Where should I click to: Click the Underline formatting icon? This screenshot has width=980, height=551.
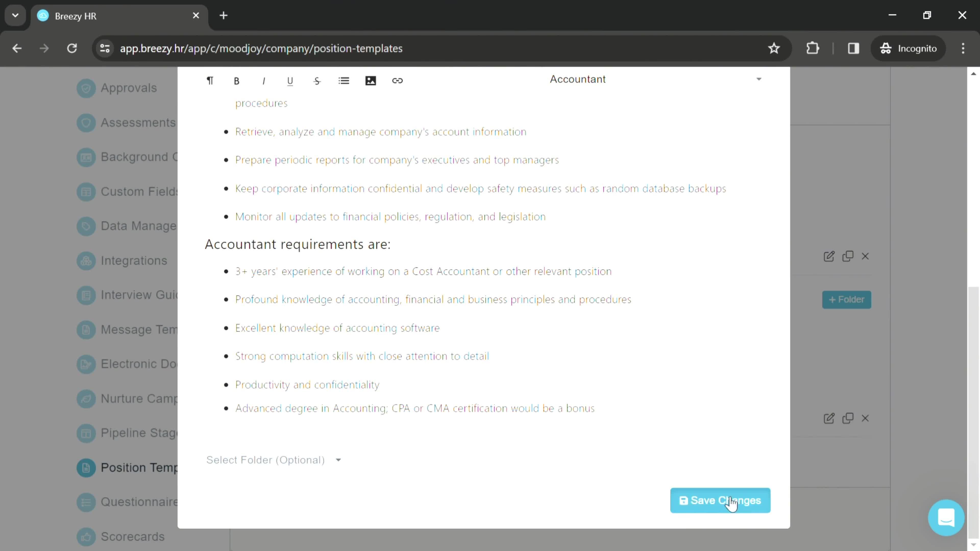tap(291, 81)
